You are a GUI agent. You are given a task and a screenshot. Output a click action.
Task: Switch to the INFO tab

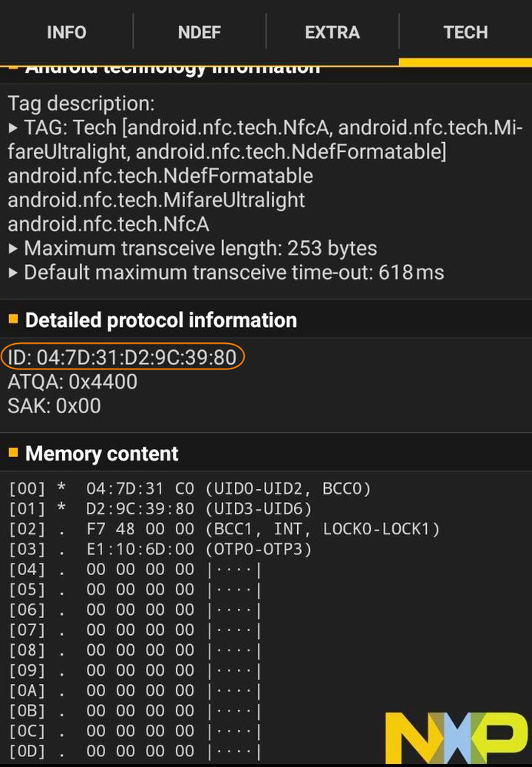pyautogui.click(x=67, y=32)
